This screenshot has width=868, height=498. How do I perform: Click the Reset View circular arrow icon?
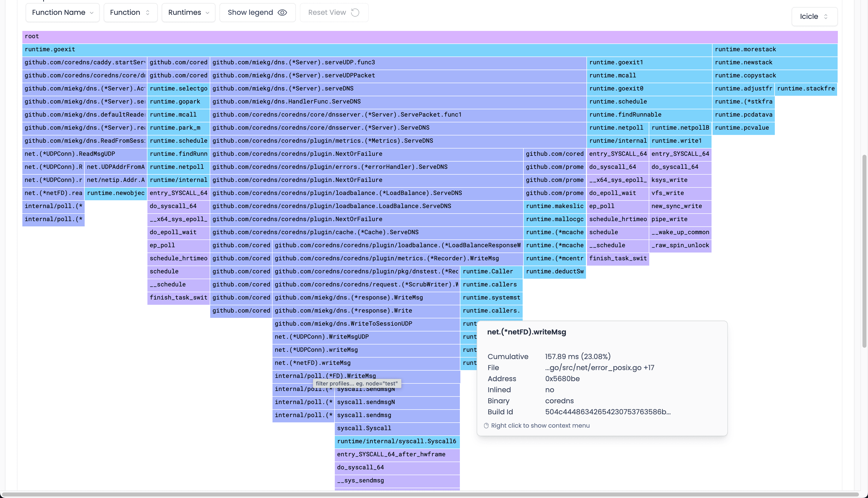355,13
